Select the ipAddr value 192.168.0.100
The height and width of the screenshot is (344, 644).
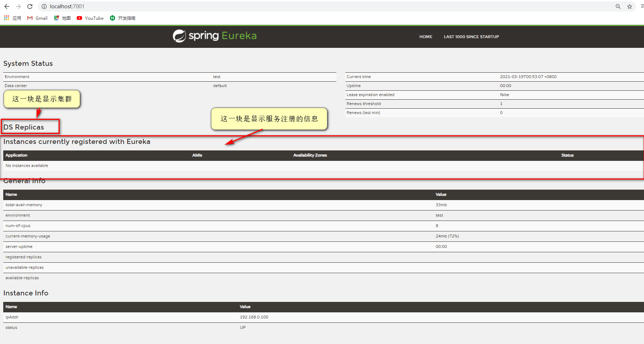click(x=254, y=317)
